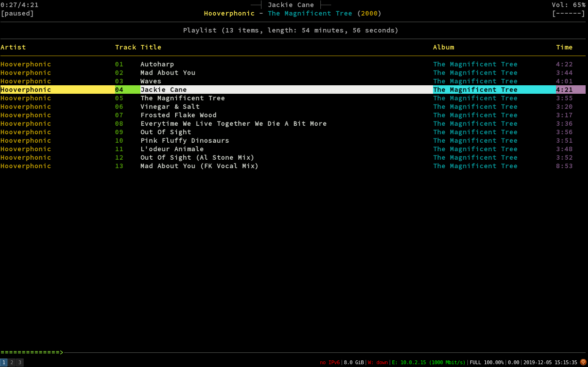Click the 3:36 duration in row 08
Image resolution: width=588 pixels, height=367 pixels.
pyautogui.click(x=564, y=123)
